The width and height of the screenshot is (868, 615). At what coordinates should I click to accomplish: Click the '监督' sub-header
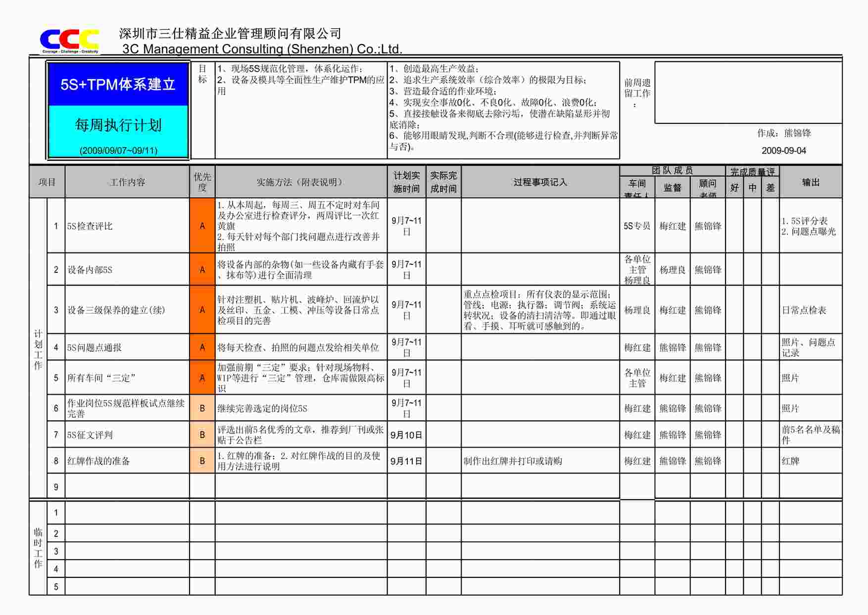pos(672,188)
